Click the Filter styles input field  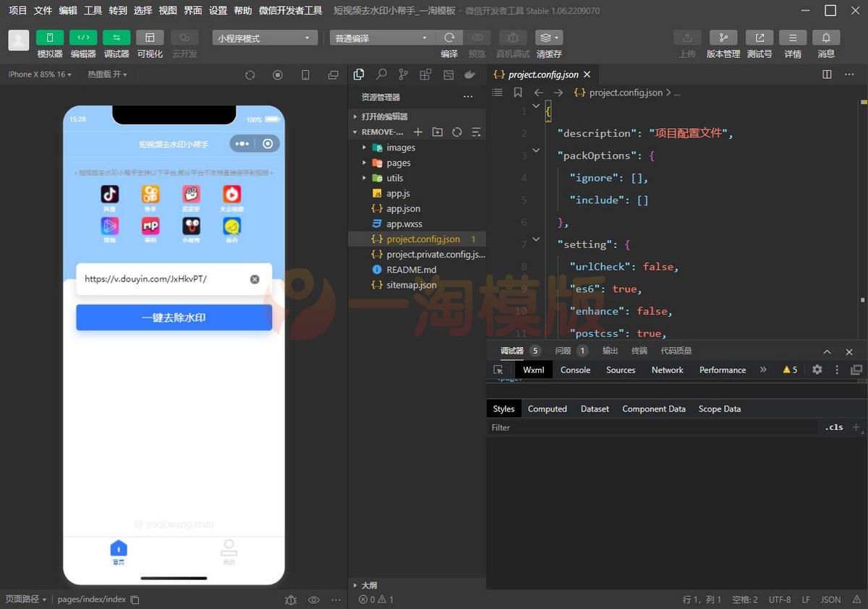coord(653,427)
